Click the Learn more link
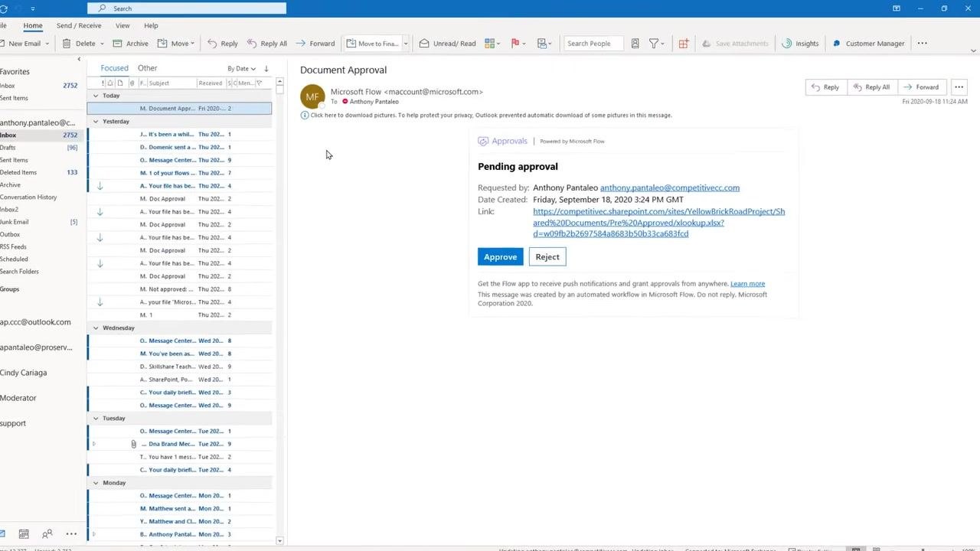Screen dimensions: 980x551 pos(747,284)
